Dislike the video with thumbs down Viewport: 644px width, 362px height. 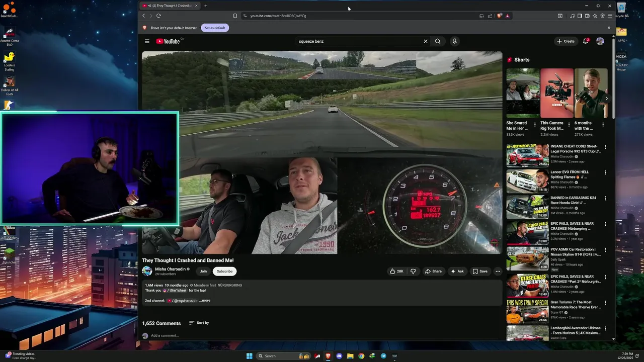[x=413, y=271]
